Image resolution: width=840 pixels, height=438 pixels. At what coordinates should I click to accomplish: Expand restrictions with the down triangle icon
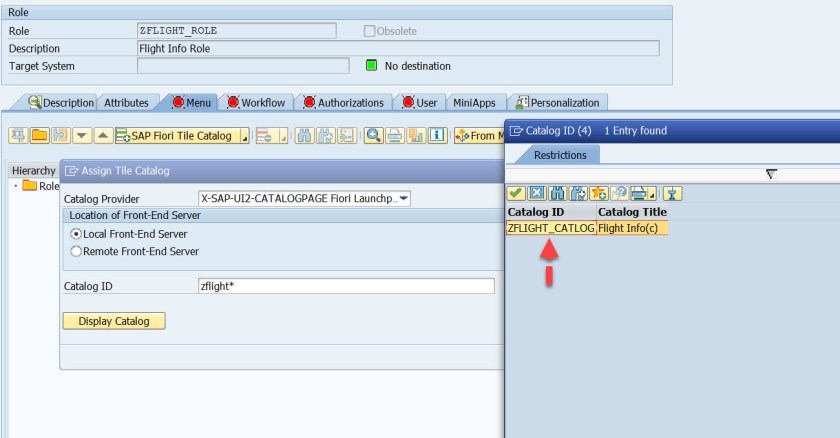tap(771, 174)
